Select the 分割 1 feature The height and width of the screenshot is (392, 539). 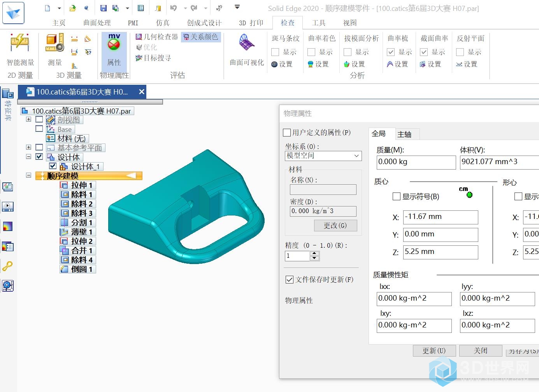click(x=78, y=222)
